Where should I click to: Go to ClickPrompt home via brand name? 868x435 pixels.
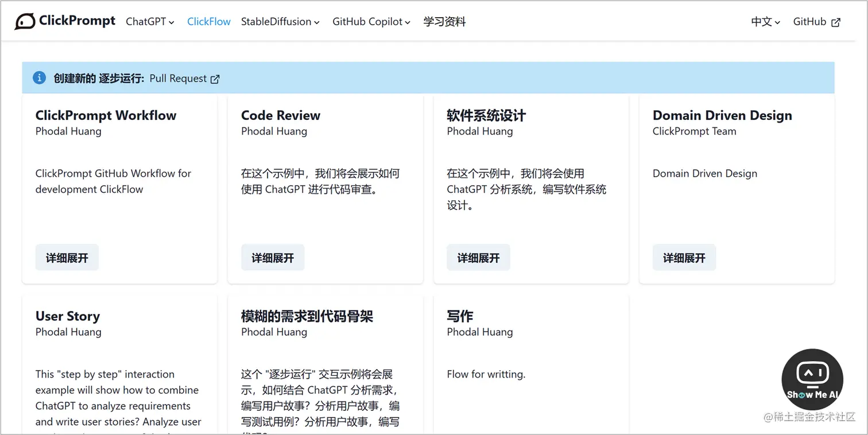click(x=78, y=21)
